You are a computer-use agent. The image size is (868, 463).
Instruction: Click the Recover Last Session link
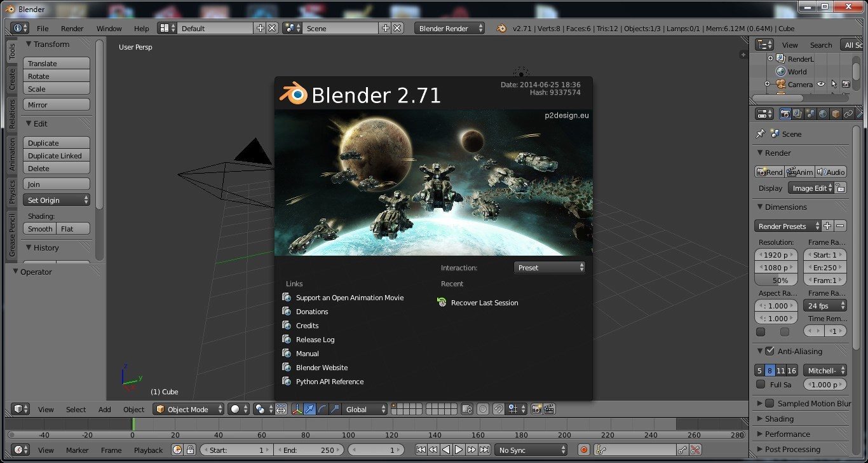(484, 303)
